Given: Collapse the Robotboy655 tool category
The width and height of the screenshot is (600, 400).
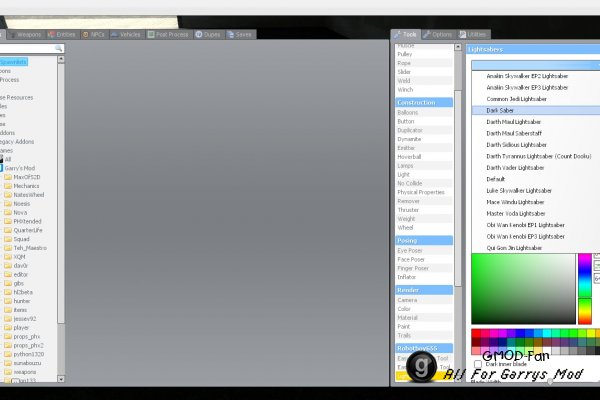Looking at the screenshot, I should point(424,348).
